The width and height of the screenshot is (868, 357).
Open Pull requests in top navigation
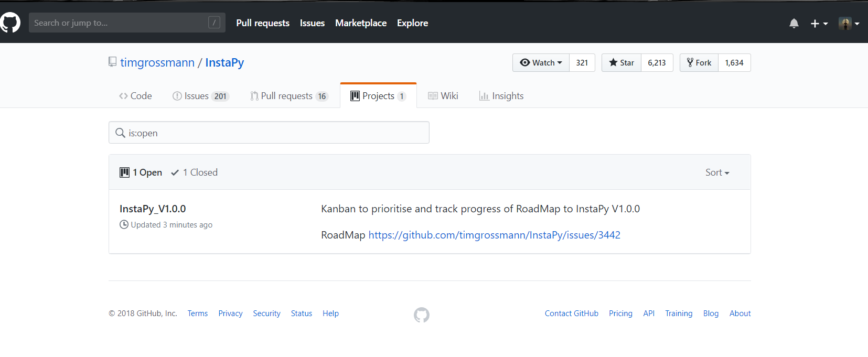pyautogui.click(x=263, y=23)
